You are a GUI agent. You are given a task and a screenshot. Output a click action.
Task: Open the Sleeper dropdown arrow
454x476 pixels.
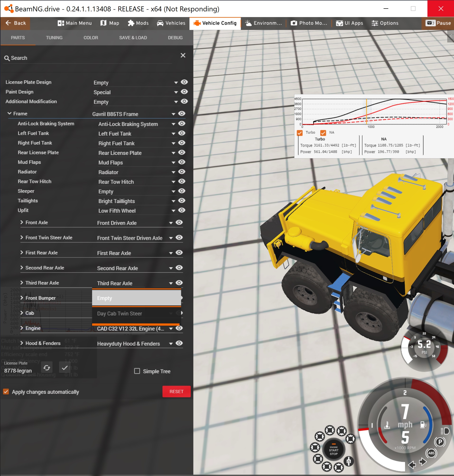point(173,192)
